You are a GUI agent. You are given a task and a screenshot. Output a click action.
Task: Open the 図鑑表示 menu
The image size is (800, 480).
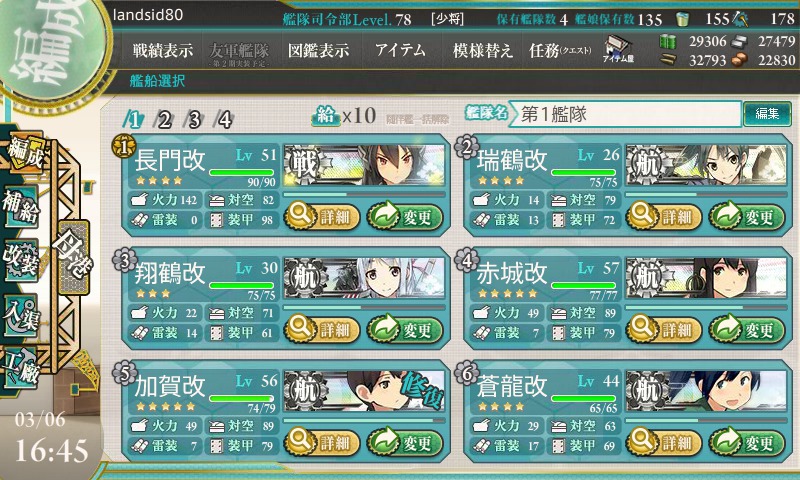[318, 50]
